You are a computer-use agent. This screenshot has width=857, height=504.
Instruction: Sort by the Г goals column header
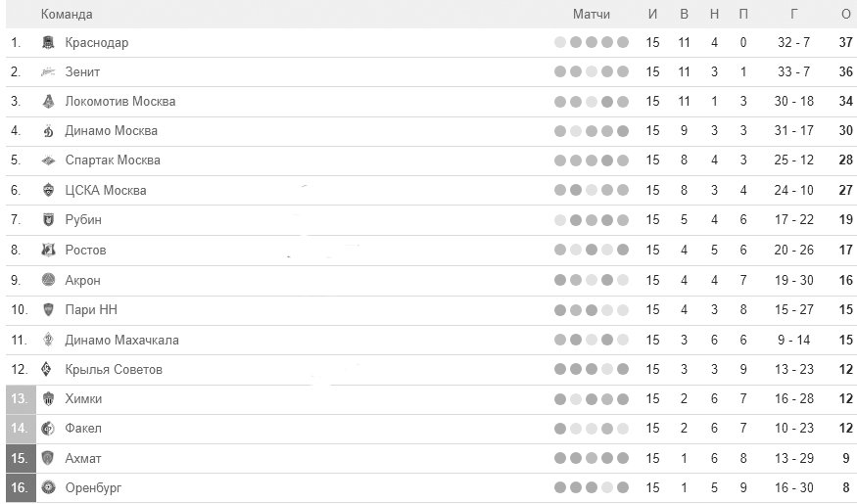click(793, 15)
